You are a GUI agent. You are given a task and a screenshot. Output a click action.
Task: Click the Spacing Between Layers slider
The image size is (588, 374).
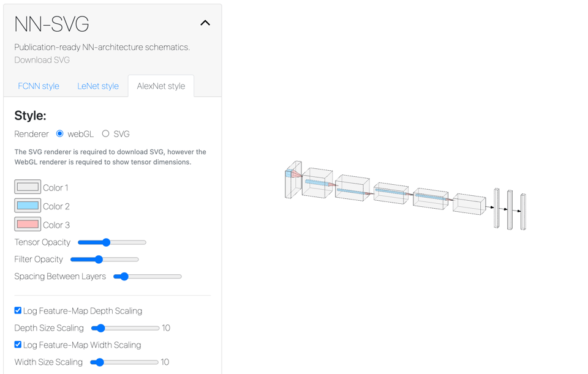click(x=148, y=277)
